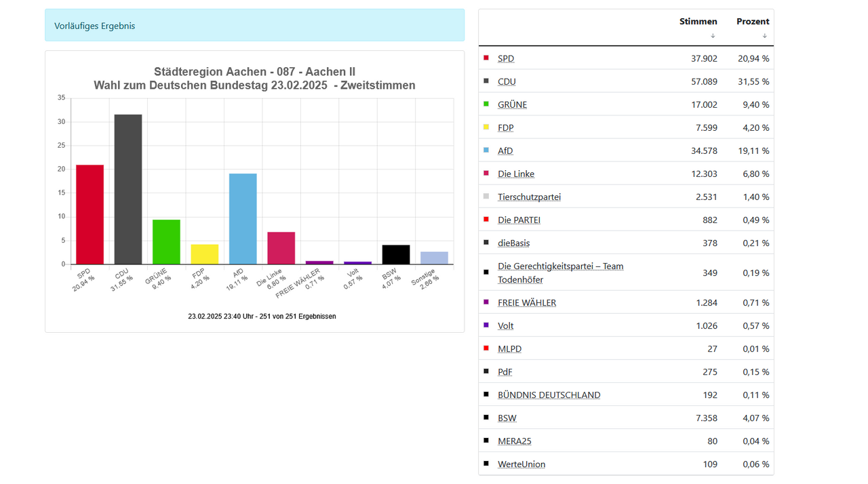The image size is (868, 484).
Task: Open the Die Linke party link
Action: [516, 174]
